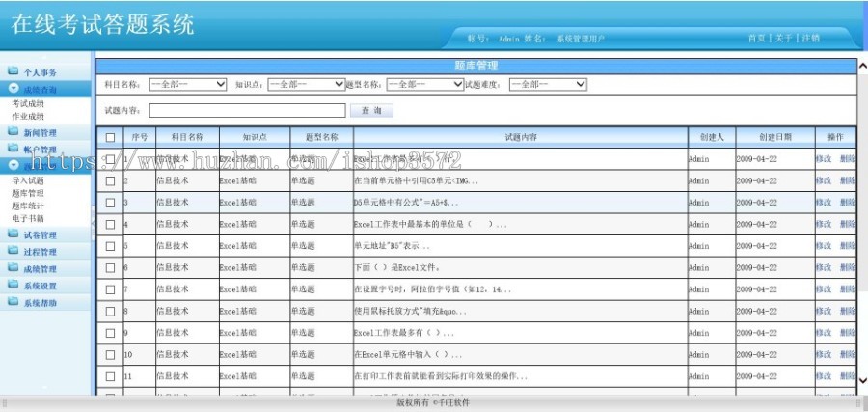868x412 pixels.
Task: Select the checkbox for row 6
Action: [110, 267]
